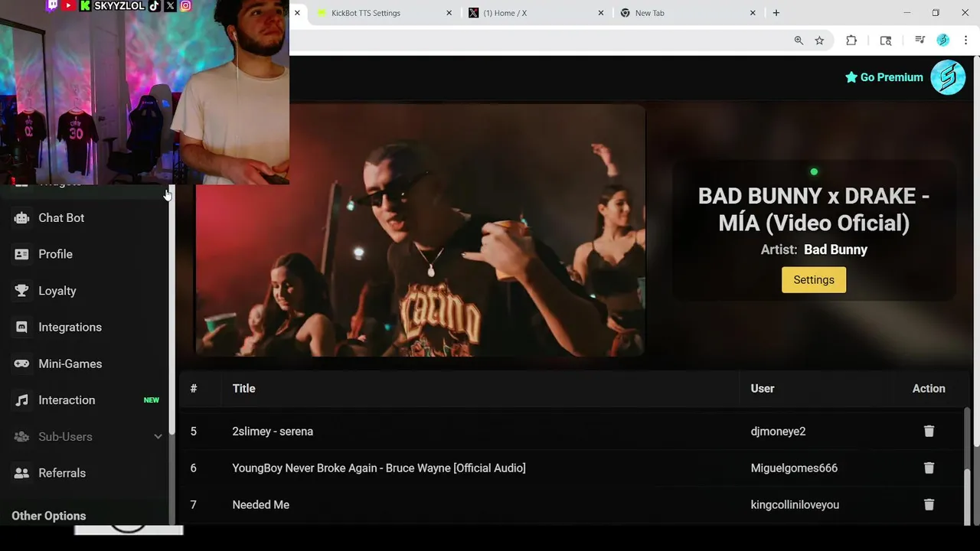Click the BAD BUNNY x DRAKE song title
This screenshot has height=551, width=980.
(814, 210)
